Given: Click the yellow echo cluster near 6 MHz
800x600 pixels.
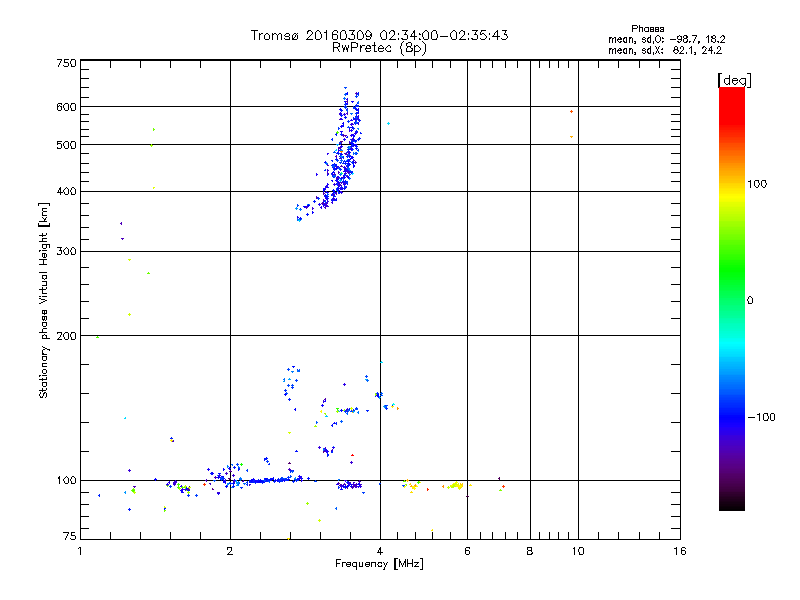Looking at the screenshot, I should click(456, 486).
